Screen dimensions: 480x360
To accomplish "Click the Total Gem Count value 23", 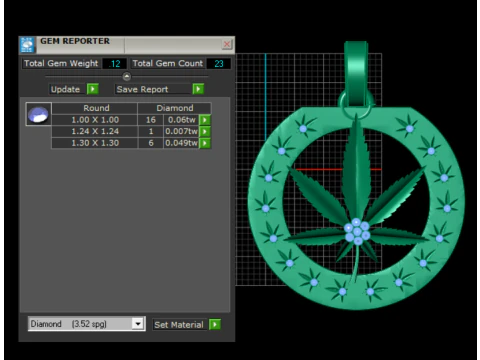I will pos(219,64).
